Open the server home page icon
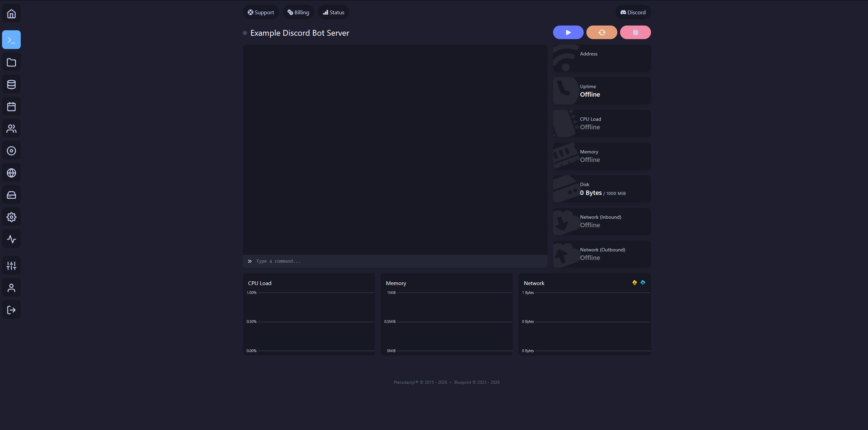 click(x=11, y=13)
